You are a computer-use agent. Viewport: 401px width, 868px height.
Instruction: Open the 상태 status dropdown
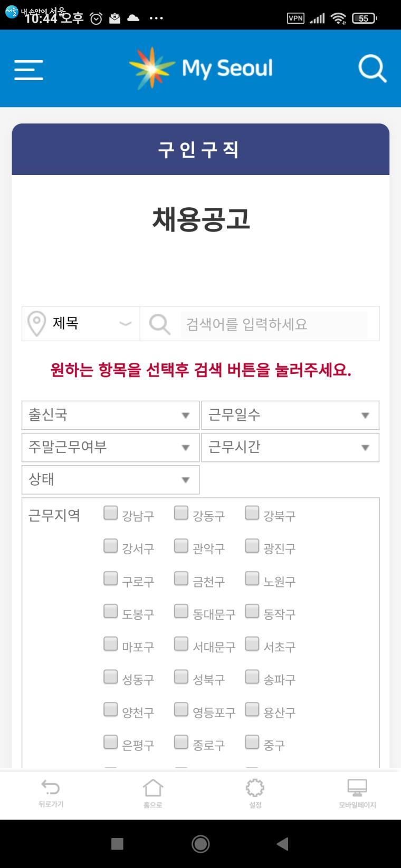(110, 479)
